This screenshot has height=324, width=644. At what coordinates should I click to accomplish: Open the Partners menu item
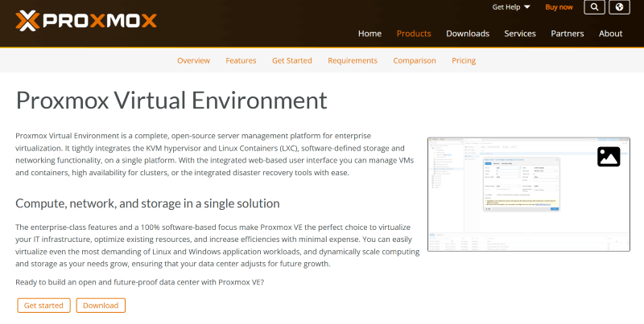coord(567,34)
